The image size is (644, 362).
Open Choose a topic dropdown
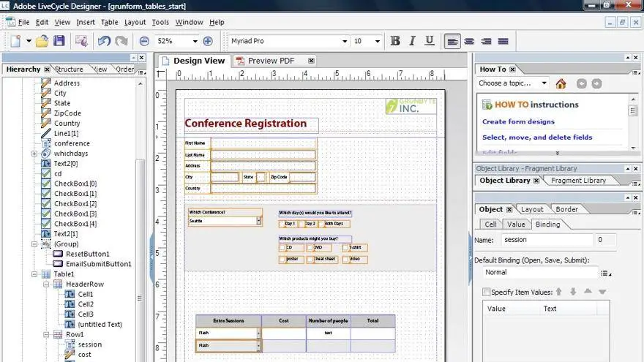point(544,83)
